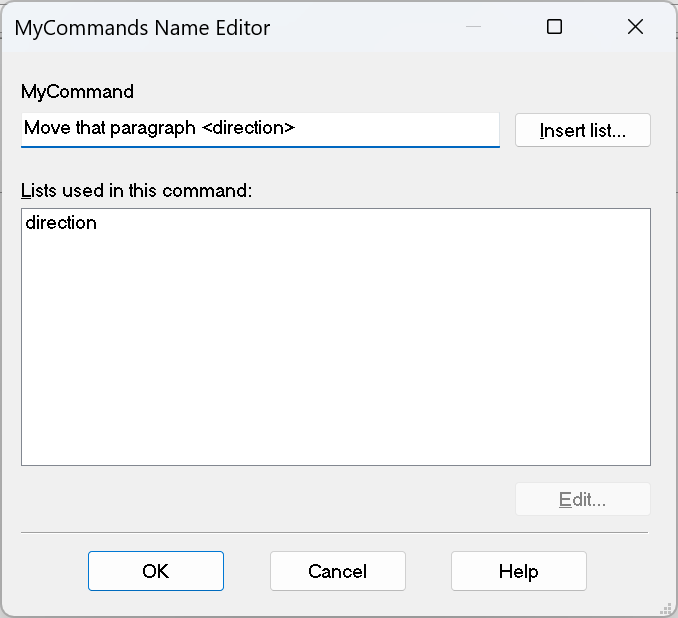Click empty space inside the lists box
Image resolution: width=678 pixels, height=618 pixels.
(336, 346)
